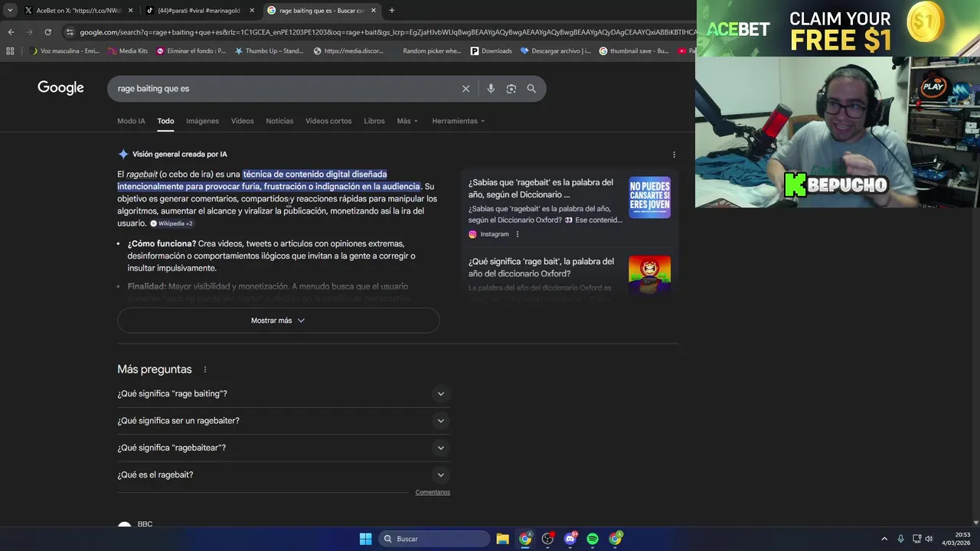Click the taskbar Buscar search box

434,539
